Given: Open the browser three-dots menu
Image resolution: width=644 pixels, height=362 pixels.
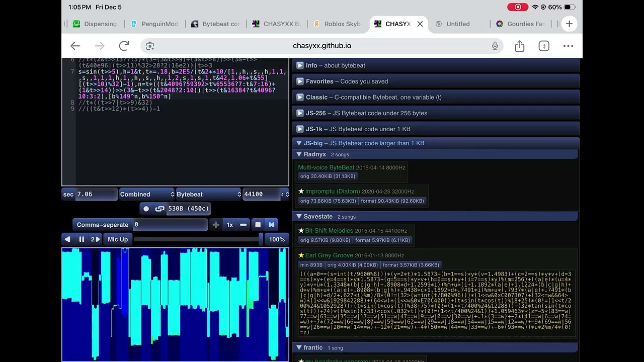Looking at the screenshot, I should 568,46.
